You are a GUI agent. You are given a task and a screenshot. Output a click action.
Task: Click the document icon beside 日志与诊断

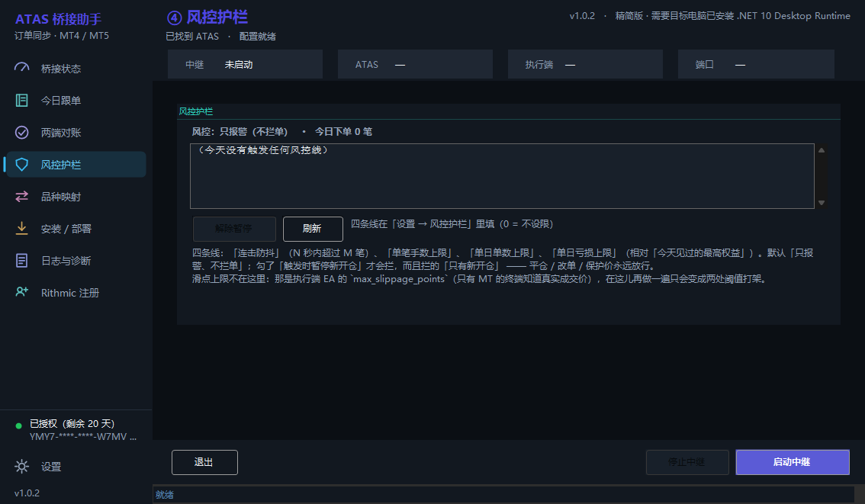click(x=21, y=260)
